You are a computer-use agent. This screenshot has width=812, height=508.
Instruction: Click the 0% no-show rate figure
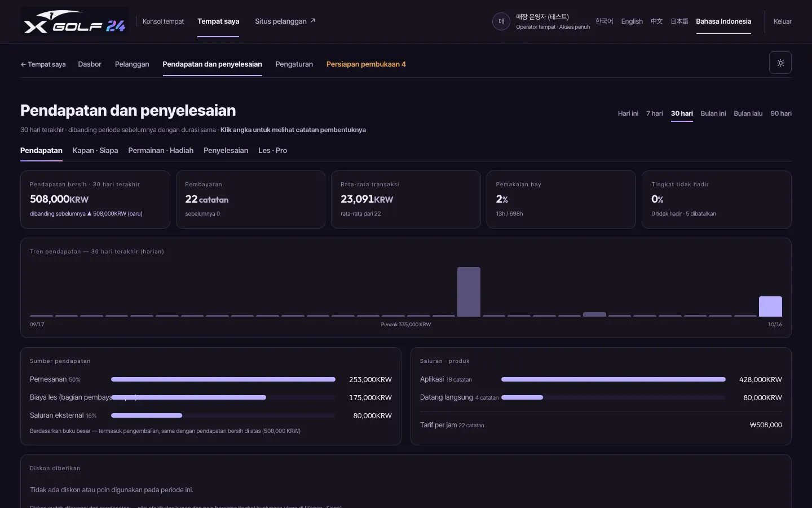click(657, 199)
